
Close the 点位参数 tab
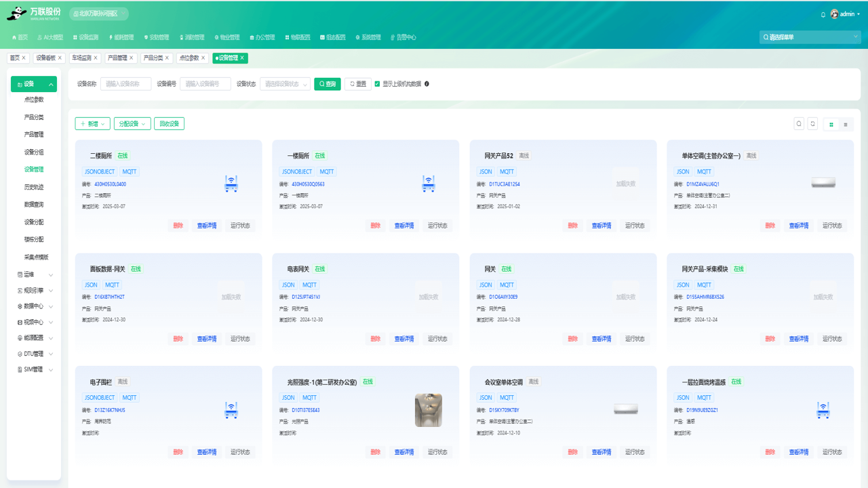tap(203, 58)
